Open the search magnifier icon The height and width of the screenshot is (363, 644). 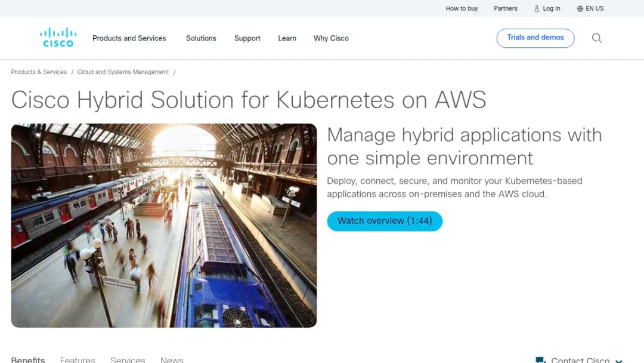coord(597,38)
